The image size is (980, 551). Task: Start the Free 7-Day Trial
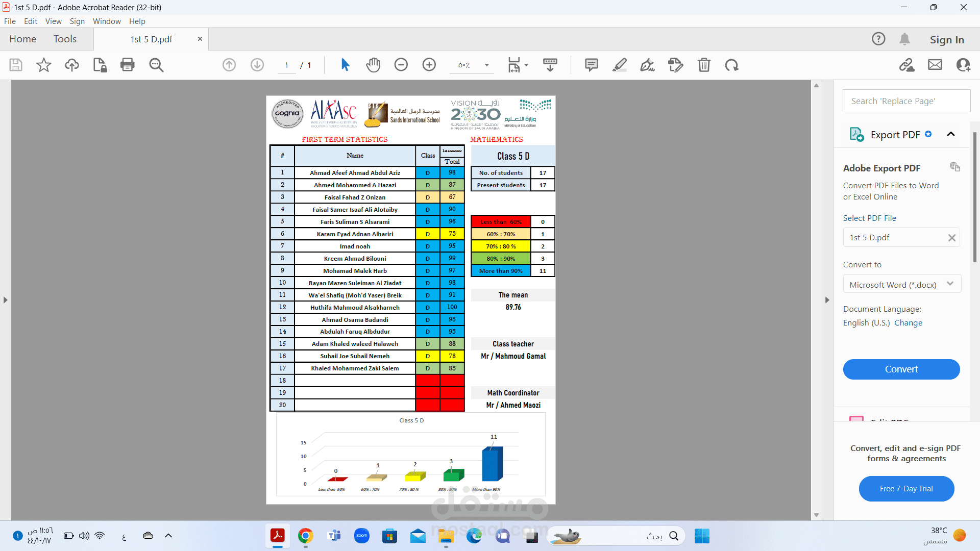906,488
